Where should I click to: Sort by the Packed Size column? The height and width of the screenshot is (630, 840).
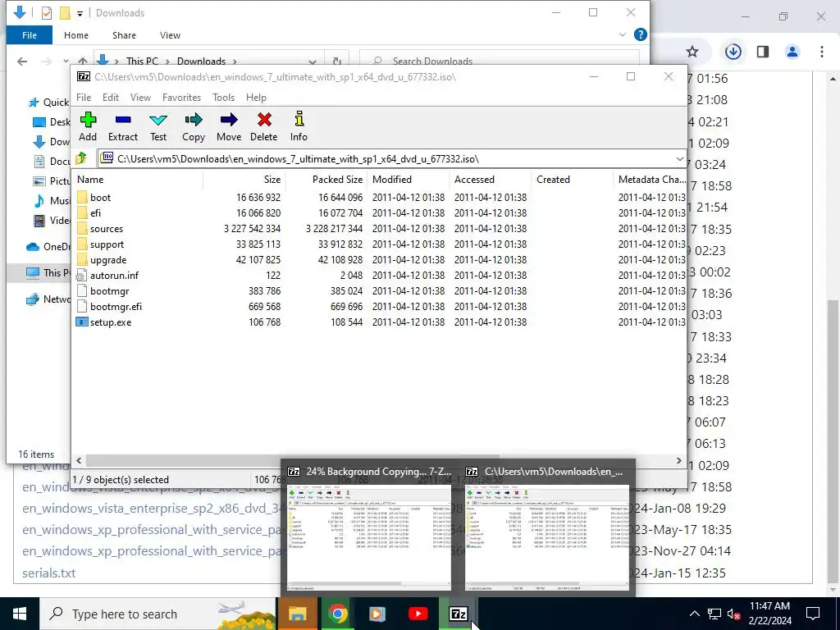pos(326,180)
